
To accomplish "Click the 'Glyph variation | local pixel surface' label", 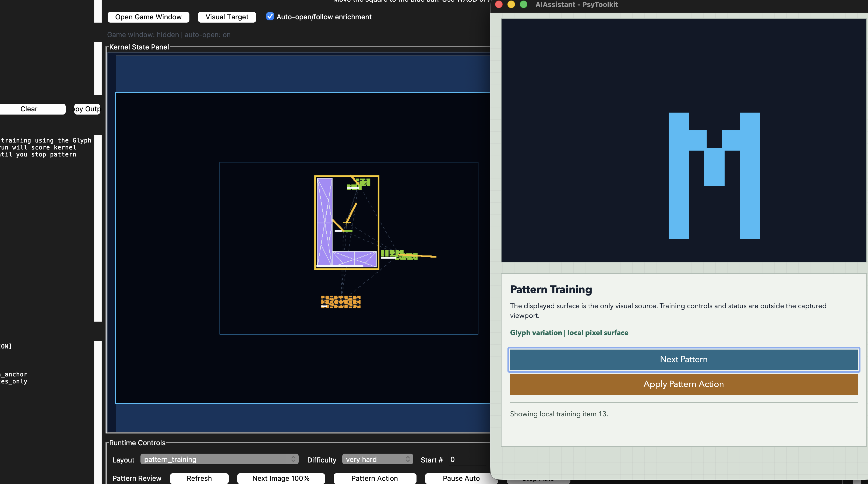I will tap(569, 332).
